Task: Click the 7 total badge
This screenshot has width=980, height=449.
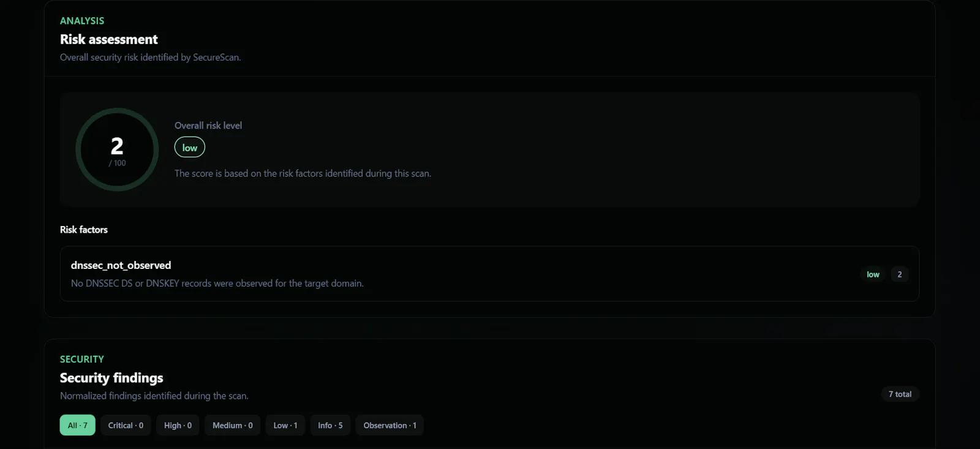Action: point(900,394)
